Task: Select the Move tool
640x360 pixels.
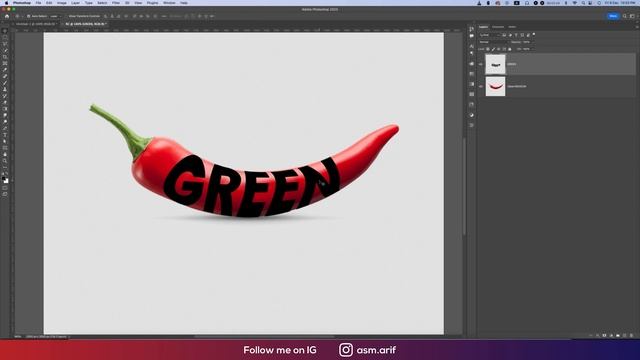Action: 5,31
